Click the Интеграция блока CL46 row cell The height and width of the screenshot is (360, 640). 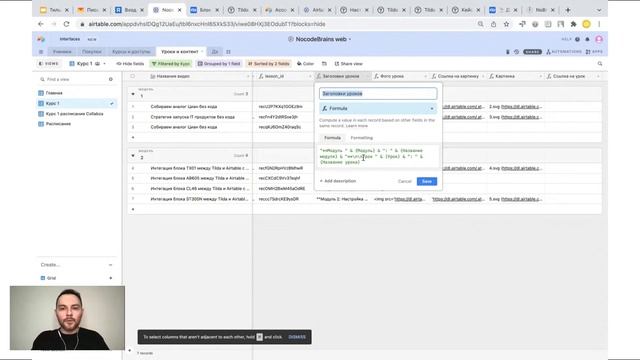[200, 189]
